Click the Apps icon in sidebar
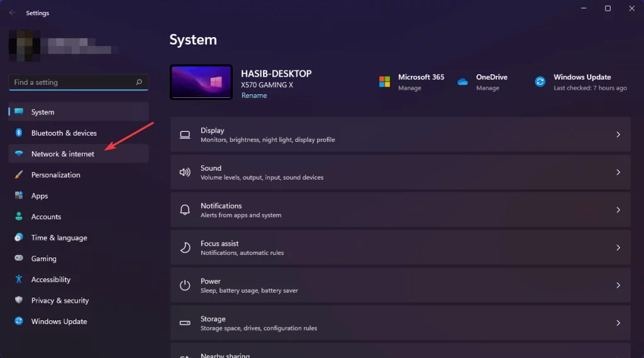 [19, 195]
